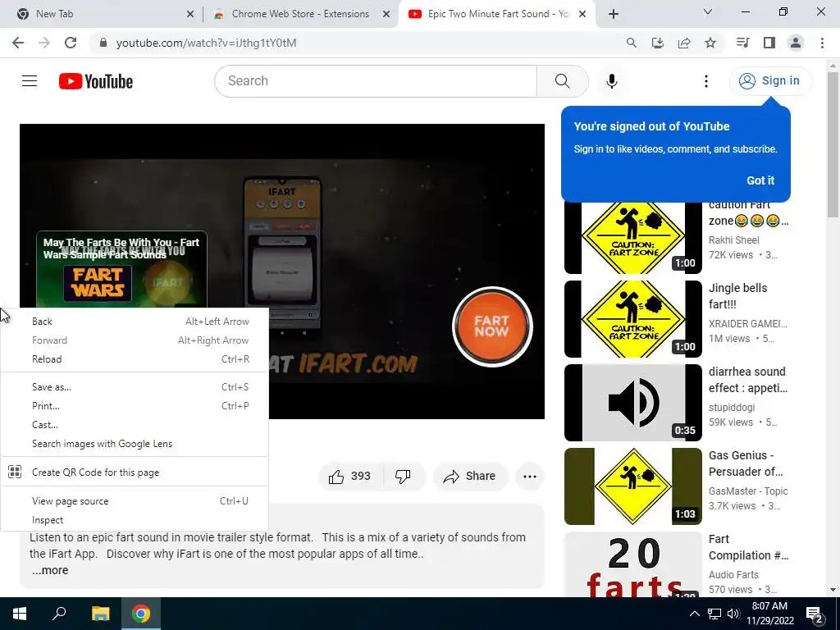Open Windows Start menu
Viewport: 840px width, 630px height.
(x=20, y=614)
